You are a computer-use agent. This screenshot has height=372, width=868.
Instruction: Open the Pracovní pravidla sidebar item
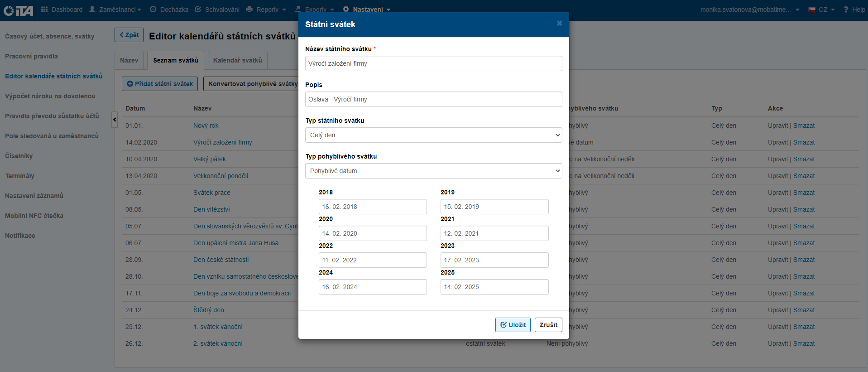tap(31, 56)
